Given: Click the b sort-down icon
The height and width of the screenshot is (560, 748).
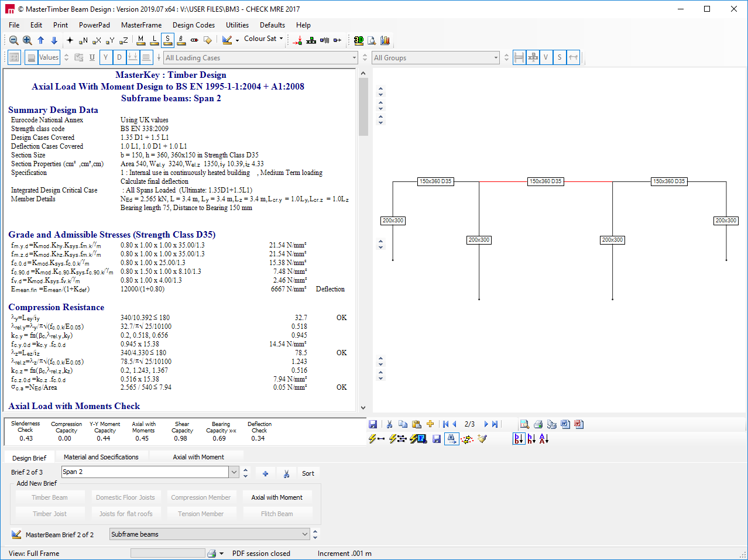Looking at the screenshot, I should pyautogui.click(x=519, y=439).
